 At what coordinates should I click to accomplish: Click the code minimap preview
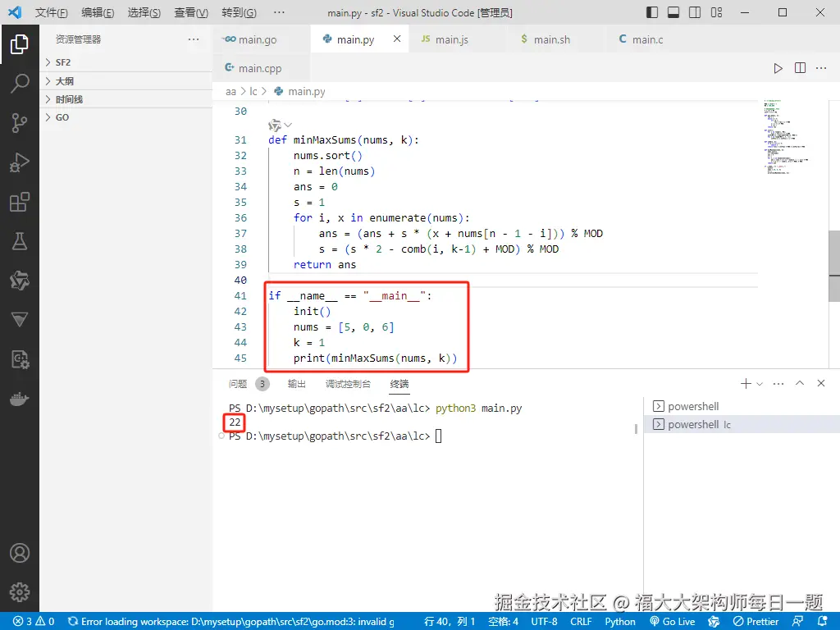pyautogui.click(x=785, y=137)
